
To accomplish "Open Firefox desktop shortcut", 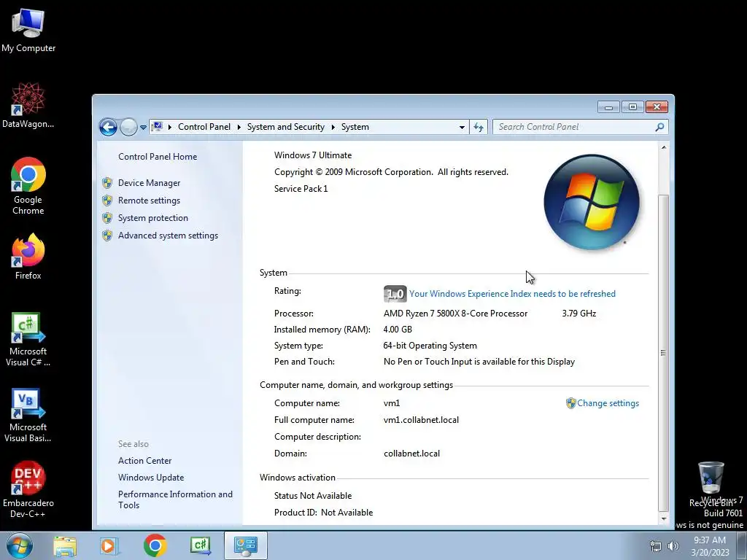I will (x=28, y=256).
